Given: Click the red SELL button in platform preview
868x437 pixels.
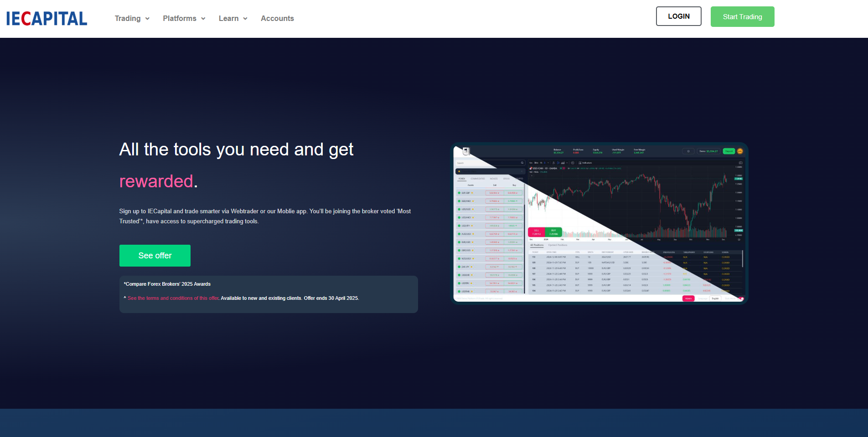Looking at the screenshot, I should pos(536,232).
